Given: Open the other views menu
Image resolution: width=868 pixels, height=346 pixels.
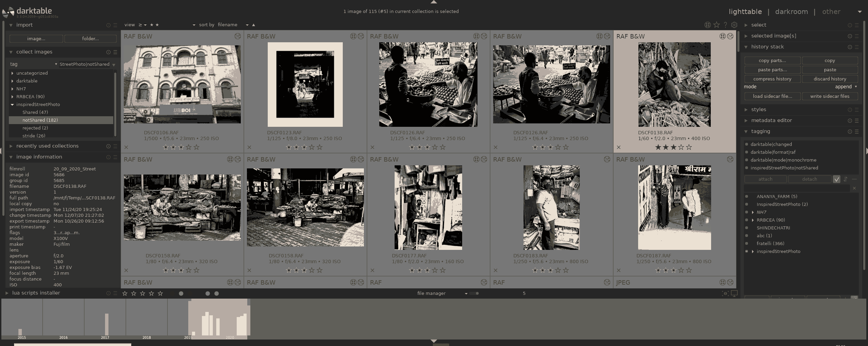Looking at the screenshot, I should [x=831, y=12].
